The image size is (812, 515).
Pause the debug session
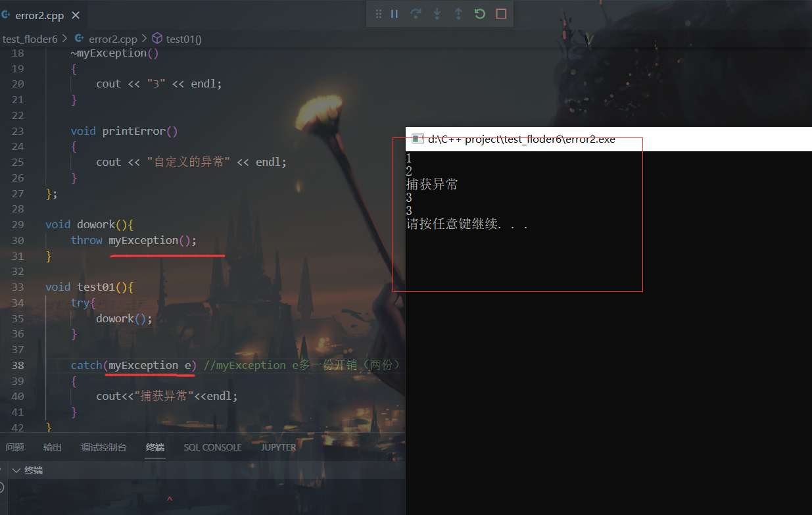click(394, 14)
